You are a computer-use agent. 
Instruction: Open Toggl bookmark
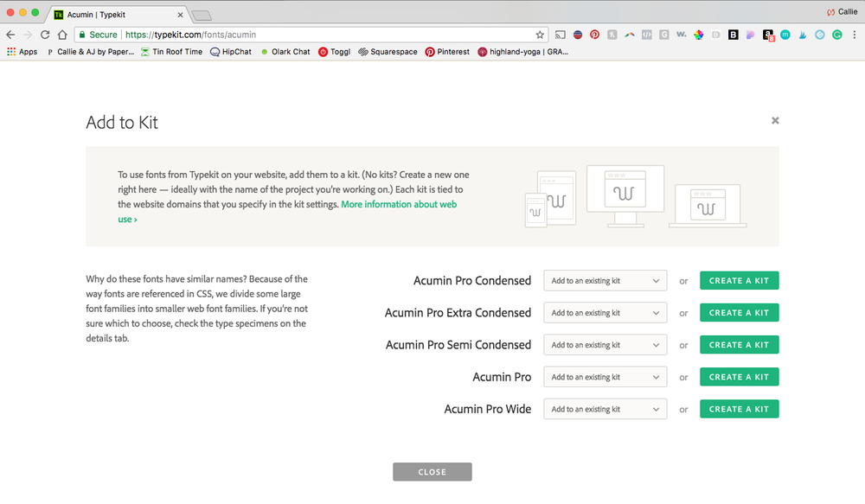[x=334, y=52]
